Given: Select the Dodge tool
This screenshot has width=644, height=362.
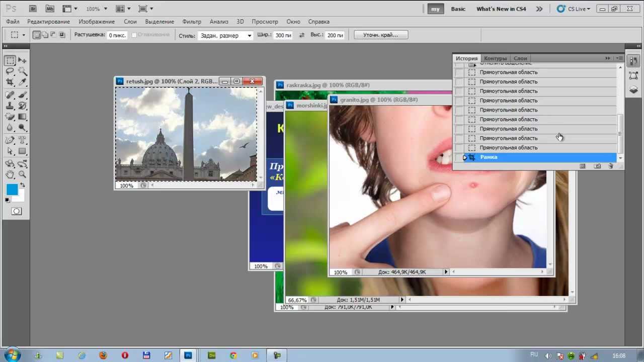Looking at the screenshot, I should 22,128.
